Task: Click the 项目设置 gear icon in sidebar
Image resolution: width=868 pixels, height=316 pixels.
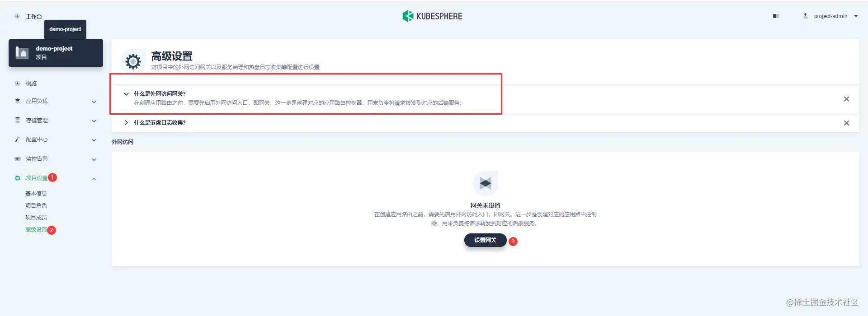Action: [18, 178]
